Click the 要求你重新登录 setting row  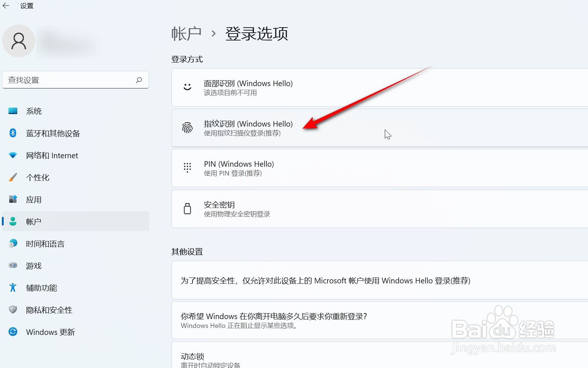click(380, 320)
